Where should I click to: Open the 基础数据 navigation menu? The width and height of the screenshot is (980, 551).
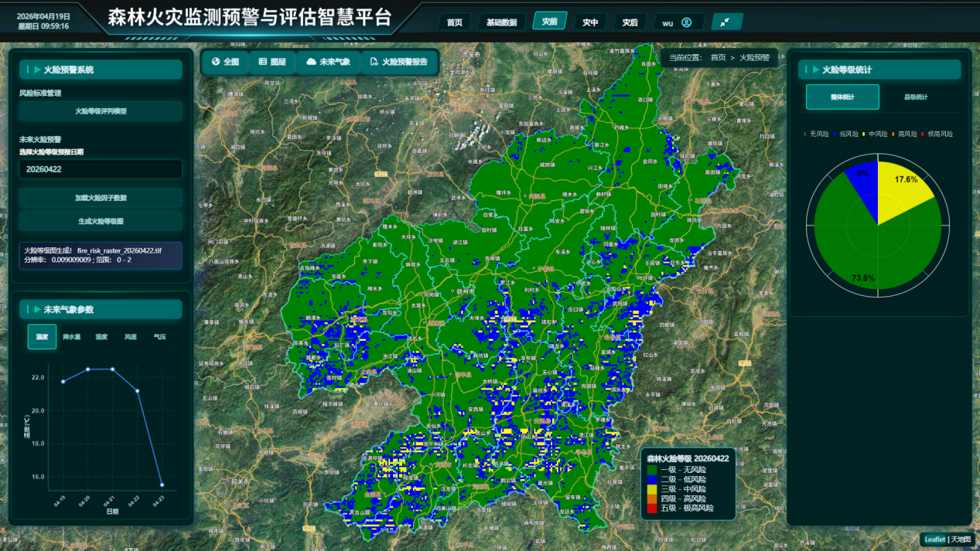click(501, 22)
